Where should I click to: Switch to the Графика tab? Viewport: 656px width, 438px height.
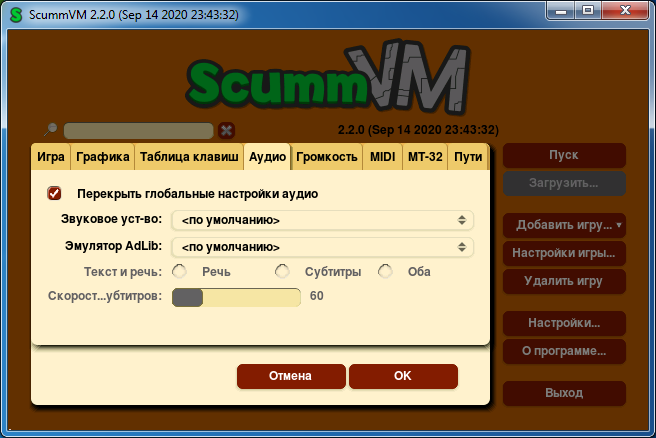click(x=102, y=157)
